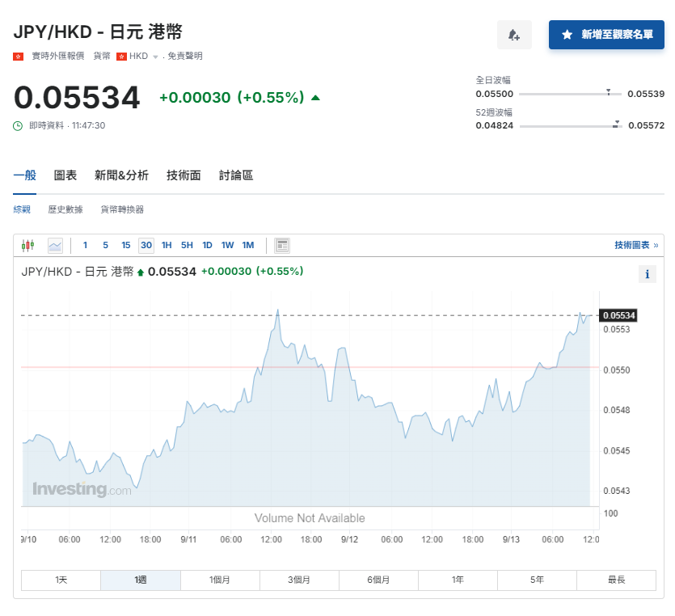Image resolution: width=675 pixels, height=616 pixels.
Task: Click the chart info icon
Action: tap(647, 274)
